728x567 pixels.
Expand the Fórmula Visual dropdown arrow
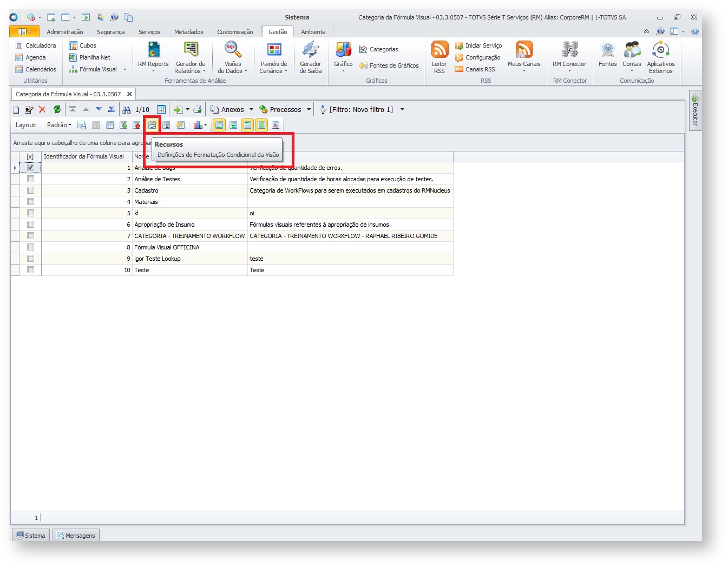click(124, 70)
